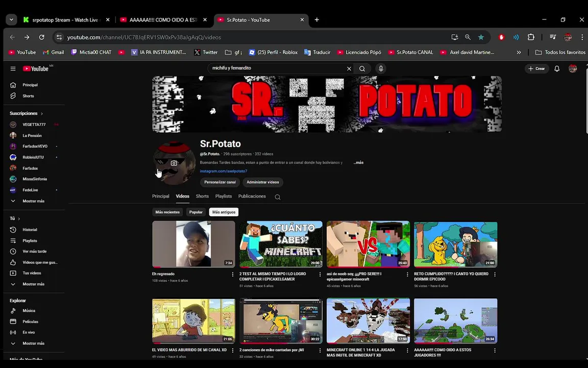The width and height of the screenshot is (588, 368).
Task: Start voice search with microphone icon
Action: pos(381,68)
